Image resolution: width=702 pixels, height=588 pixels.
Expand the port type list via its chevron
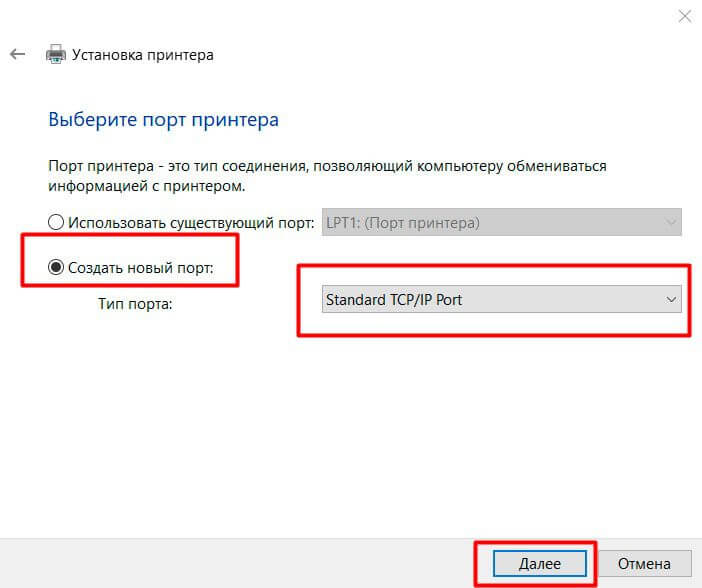[671, 299]
